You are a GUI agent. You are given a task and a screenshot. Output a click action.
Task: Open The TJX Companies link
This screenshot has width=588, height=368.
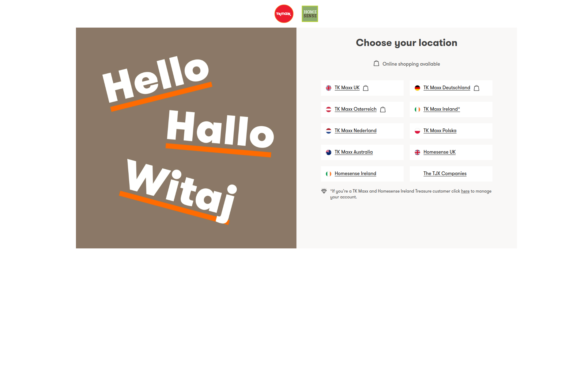coord(445,174)
